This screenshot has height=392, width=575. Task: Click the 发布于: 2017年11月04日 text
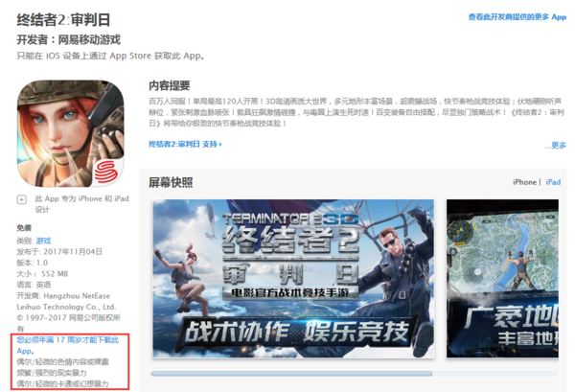click(x=59, y=252)
